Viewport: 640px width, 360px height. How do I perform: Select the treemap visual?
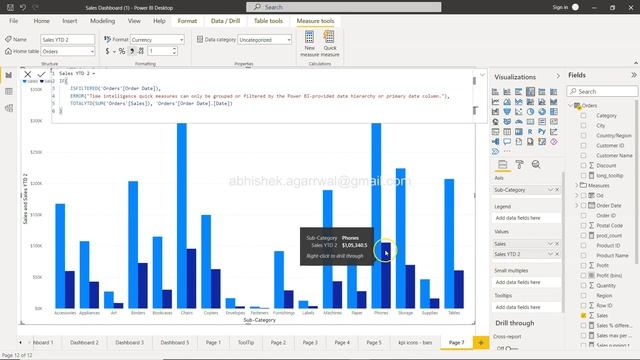tap(554, 111)
